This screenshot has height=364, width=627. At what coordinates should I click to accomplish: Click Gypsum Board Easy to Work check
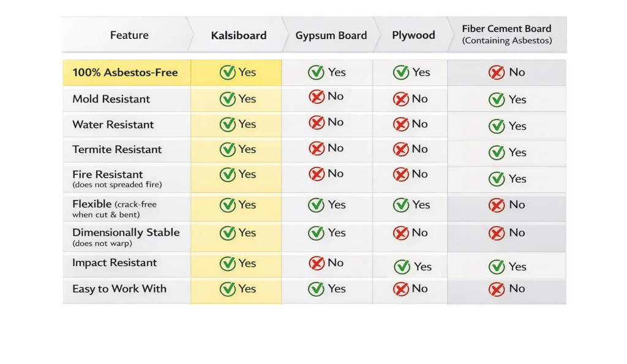[317, 289]
